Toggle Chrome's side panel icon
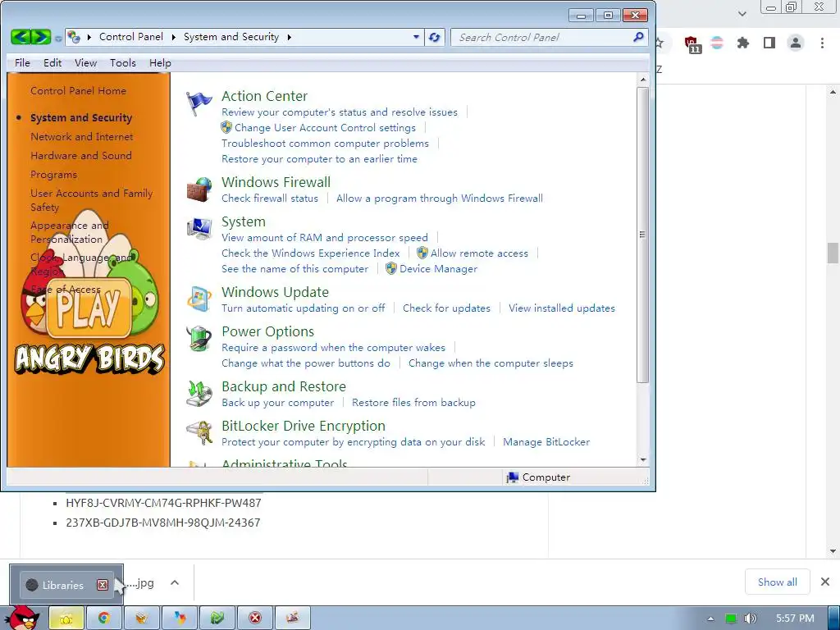 769,43
